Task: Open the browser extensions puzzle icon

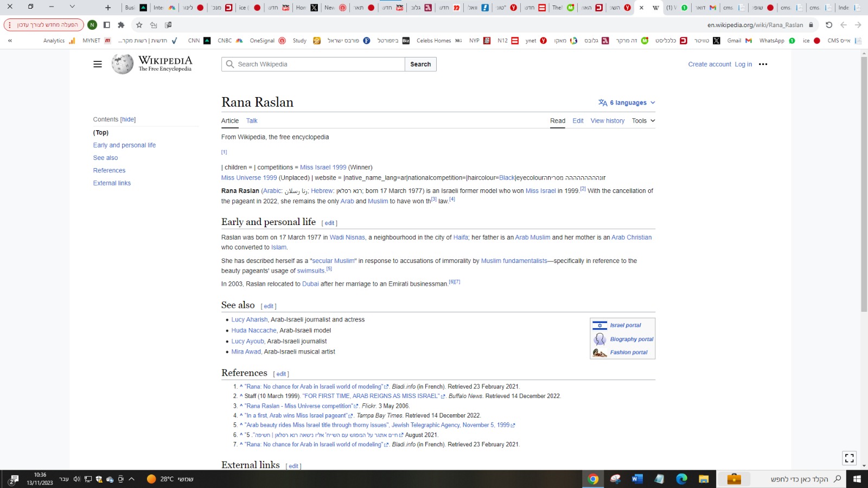Action: [x=121, y=25]
